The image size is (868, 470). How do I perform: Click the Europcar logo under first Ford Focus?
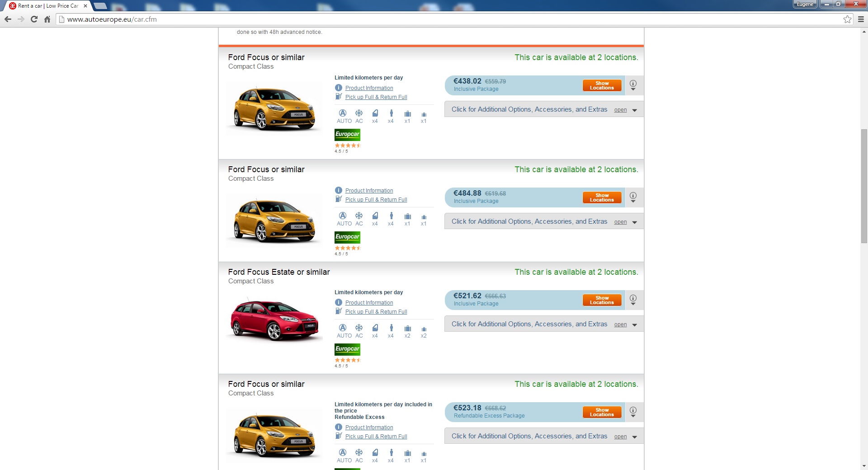[x=347, y=135]
